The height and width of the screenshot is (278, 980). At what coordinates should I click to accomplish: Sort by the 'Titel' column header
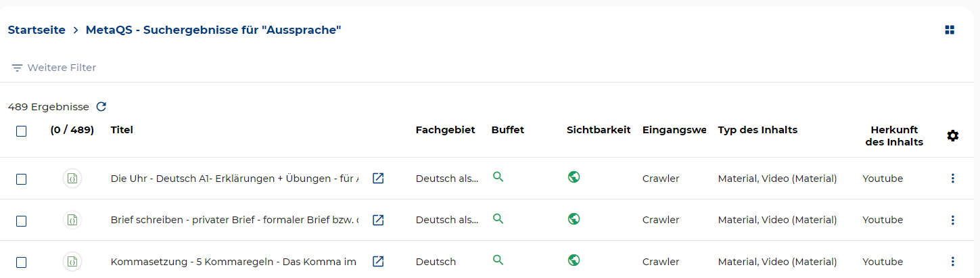point(122,130)
